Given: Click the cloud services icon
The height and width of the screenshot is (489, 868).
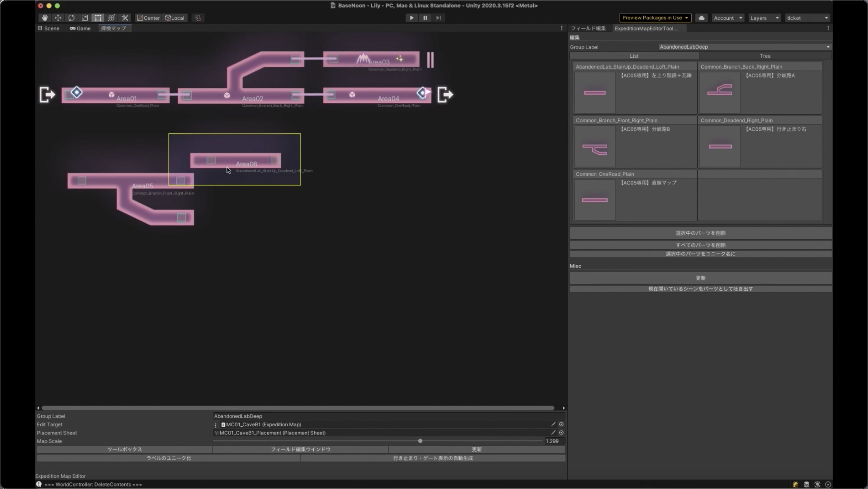Looking at the screenshot, I should coord(701,18).
